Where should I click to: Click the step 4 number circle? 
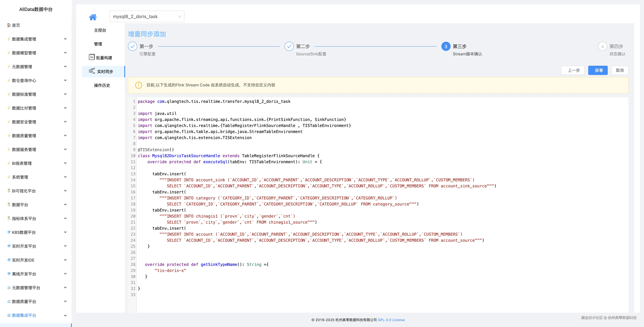pos(602,46)
